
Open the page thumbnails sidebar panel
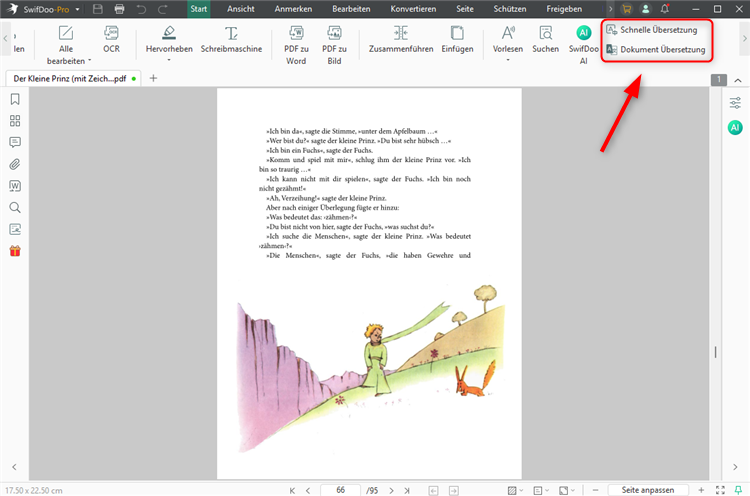coord(15,121)
